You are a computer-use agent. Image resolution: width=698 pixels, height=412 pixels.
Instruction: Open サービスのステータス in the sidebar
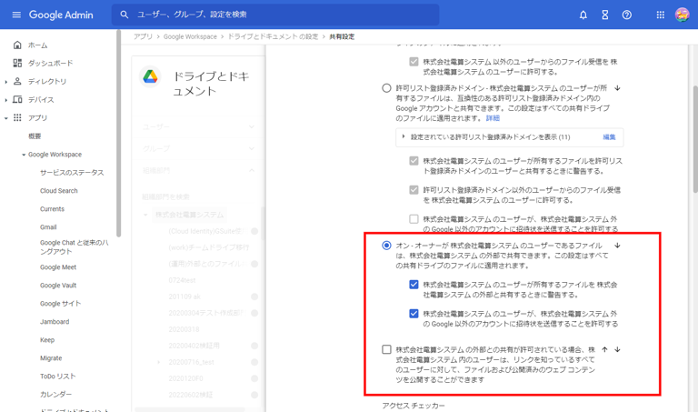point(72,173)
